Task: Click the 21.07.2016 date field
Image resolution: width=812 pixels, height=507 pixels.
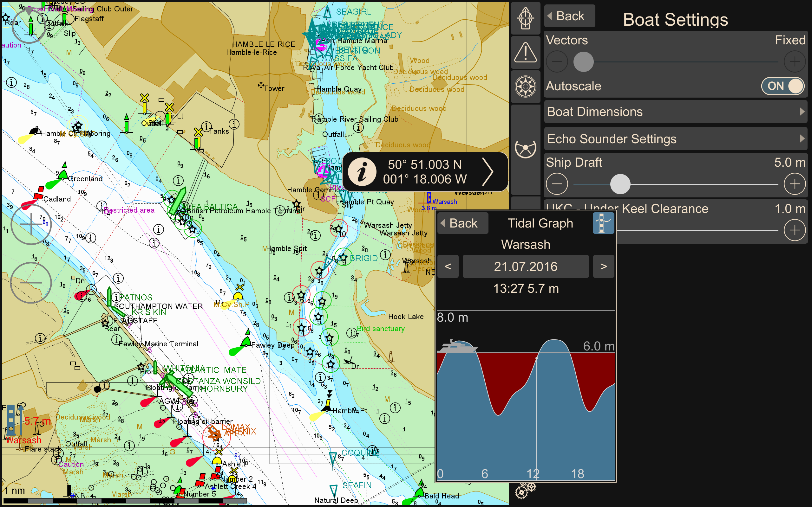Action: 526,266
